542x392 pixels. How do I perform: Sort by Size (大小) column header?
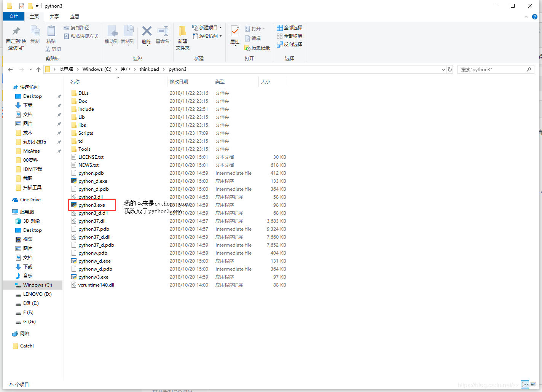coord(266,82)
